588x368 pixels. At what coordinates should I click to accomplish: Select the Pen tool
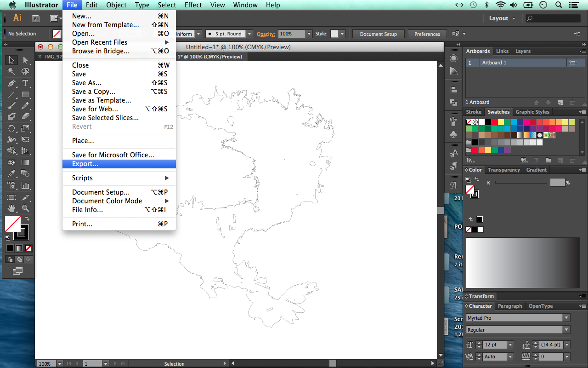click(11, 83)
